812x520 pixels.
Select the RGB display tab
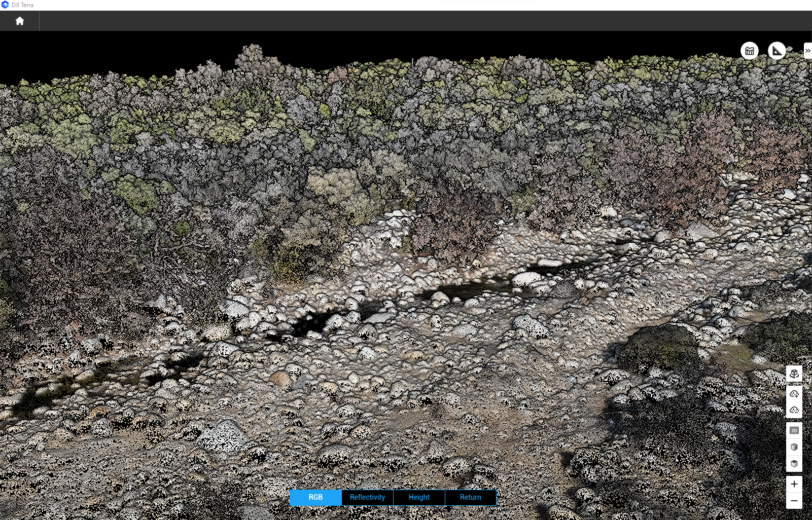point(315,497)
